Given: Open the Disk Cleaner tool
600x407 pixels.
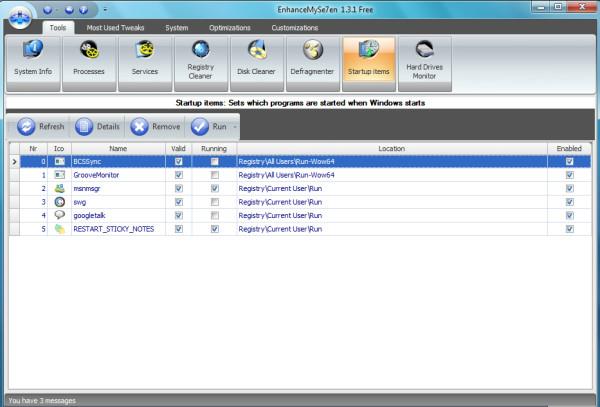Looking at the screenshot, I should click(x=256, y=61).
